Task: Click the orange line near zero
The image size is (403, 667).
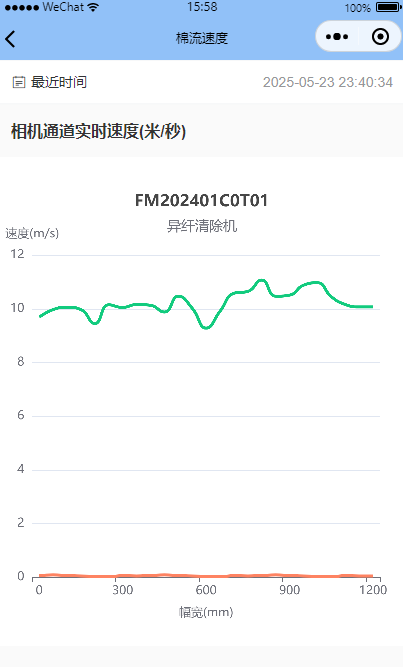Action: pyautogui.click(x=206, y=576)
